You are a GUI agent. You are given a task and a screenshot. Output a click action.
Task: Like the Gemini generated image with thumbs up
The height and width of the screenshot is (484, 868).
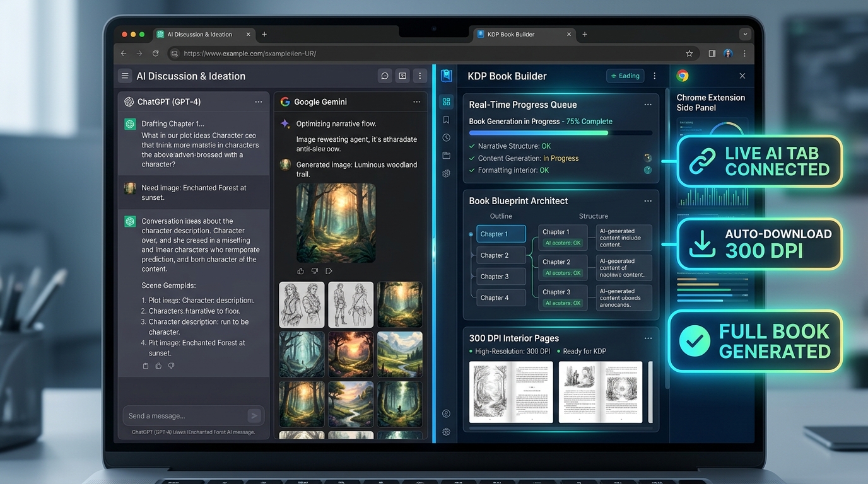click(300, 271)
